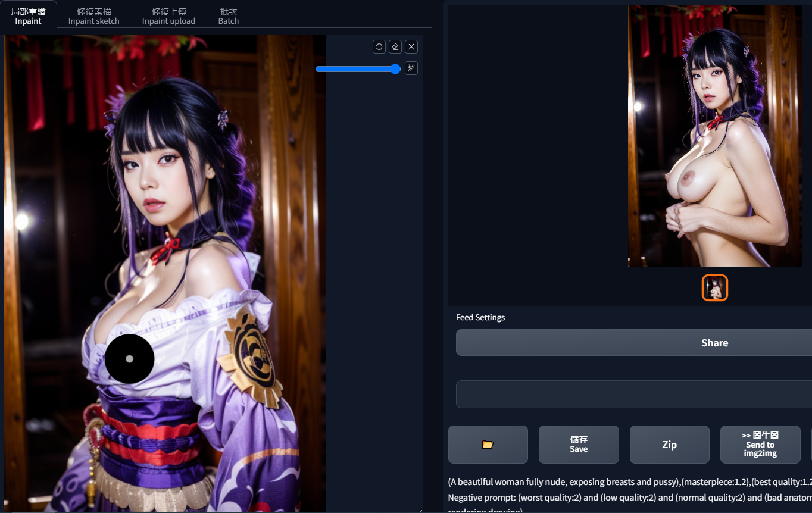The width and height of the screenshot is (812, 513).
Task: Clear the mask with the eraser icon
Action: pyautogui.click(x=395, y=46)
